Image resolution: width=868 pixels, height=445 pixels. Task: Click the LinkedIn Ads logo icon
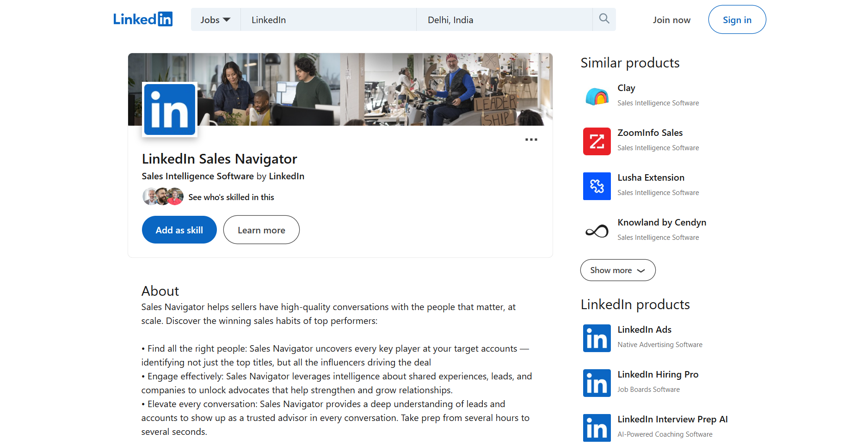(597, 338)
